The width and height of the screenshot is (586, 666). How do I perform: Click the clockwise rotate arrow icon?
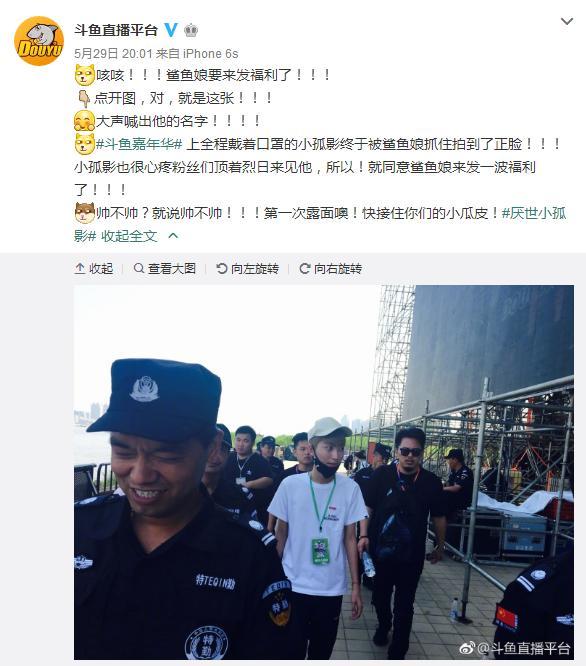[x=304, y=268]
